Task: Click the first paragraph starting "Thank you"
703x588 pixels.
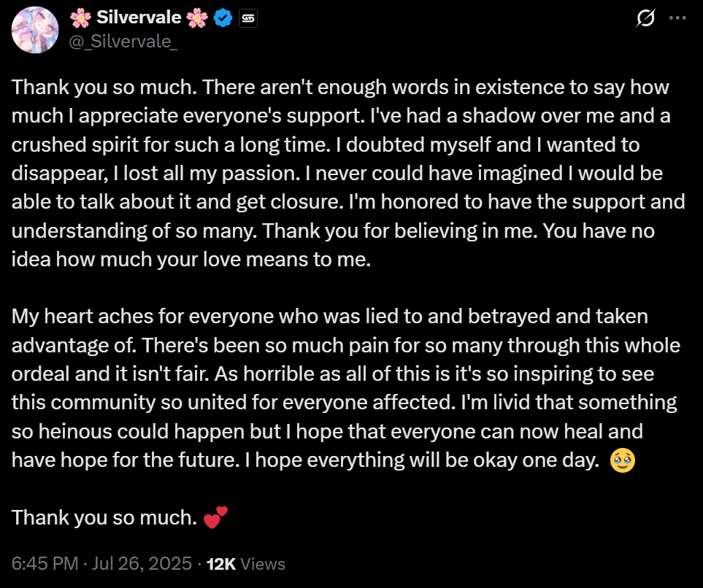Action: click(x=348, y=173)
